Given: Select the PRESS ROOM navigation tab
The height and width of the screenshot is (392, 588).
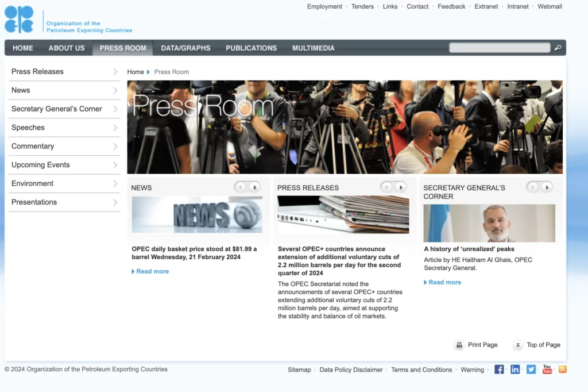Looking at the screenshot, I should (x=123, y=48).
